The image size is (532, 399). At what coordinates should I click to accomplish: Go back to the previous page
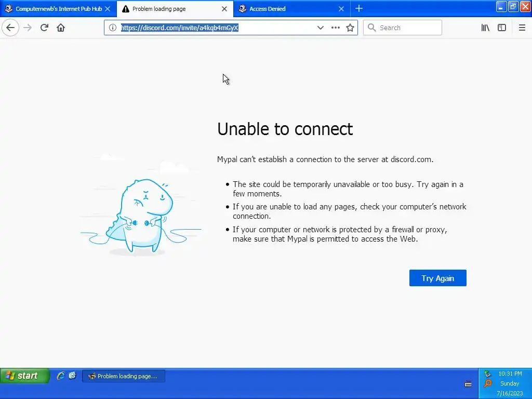pos(10,28)
